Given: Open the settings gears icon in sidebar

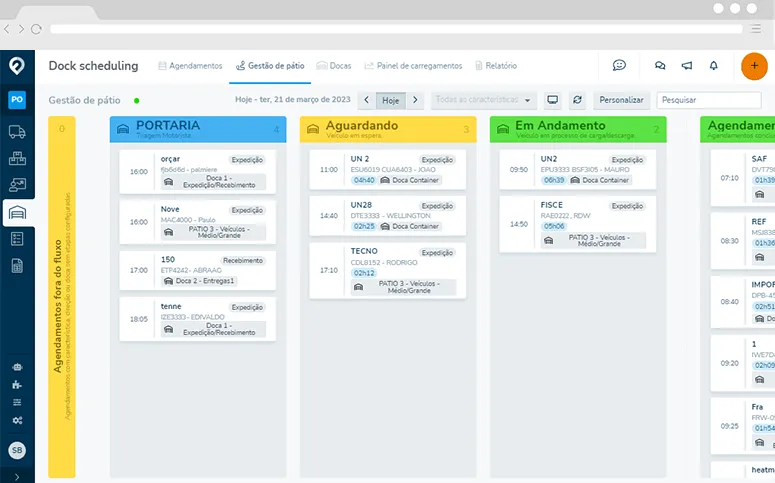Looking at the screenshot, I should tap(17, 420).
